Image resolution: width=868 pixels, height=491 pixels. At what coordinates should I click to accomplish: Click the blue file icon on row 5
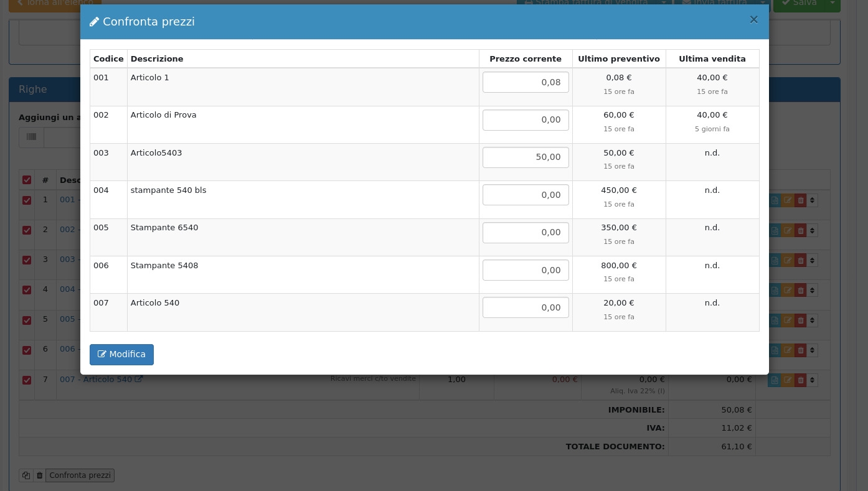point(775,320)
